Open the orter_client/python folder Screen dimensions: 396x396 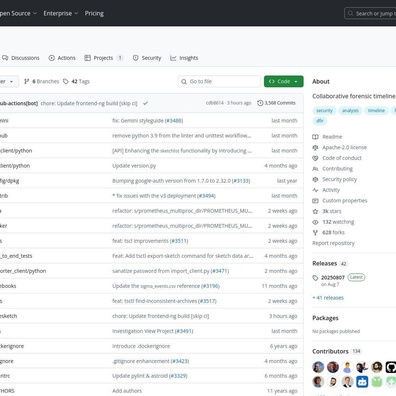(23, 271)
